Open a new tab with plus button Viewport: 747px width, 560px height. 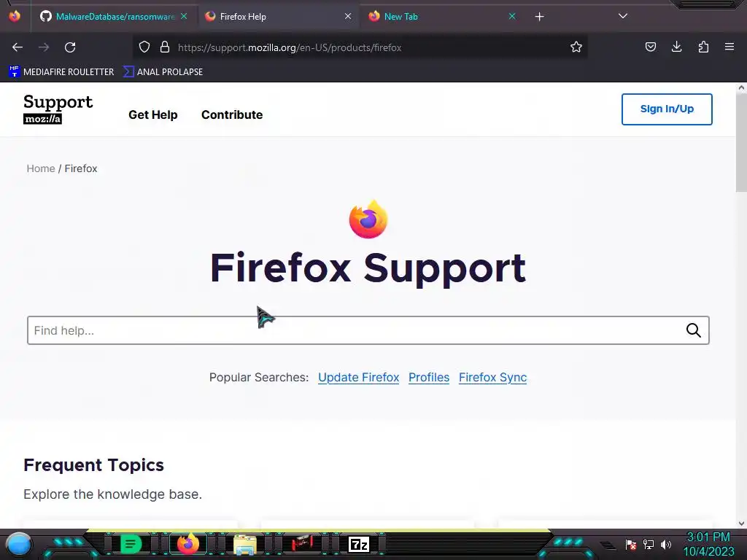tap(539, 17)
